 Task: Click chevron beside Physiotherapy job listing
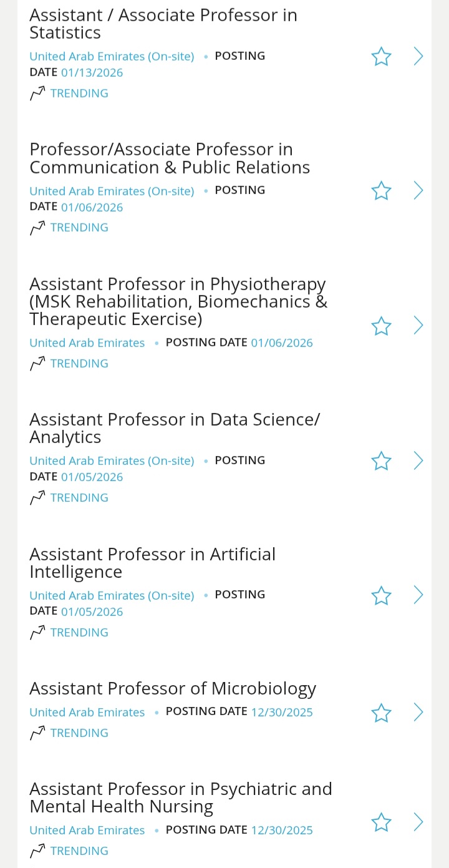(418, 325)
